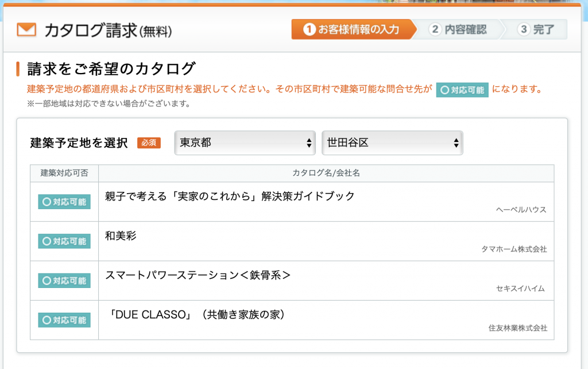Open the 東京都 prefecture dropdown

pyautogui.click(x=245, y=143)
